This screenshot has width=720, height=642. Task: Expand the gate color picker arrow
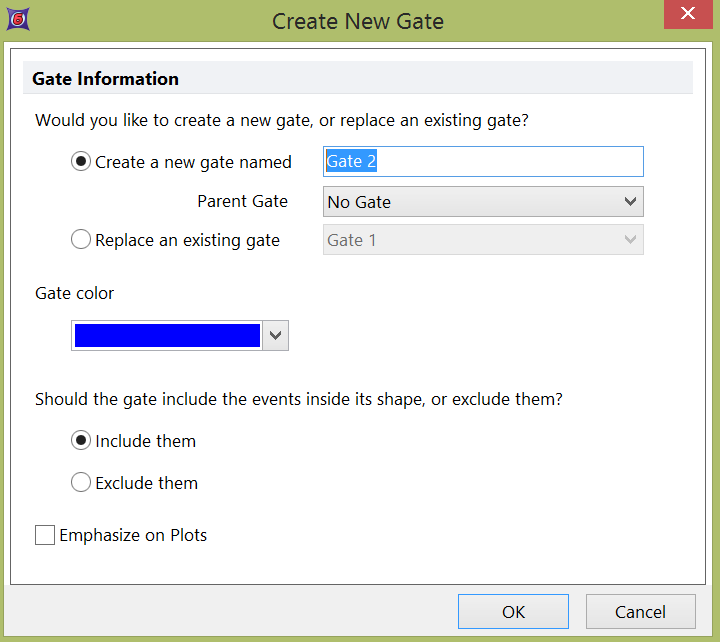[277, 336]
